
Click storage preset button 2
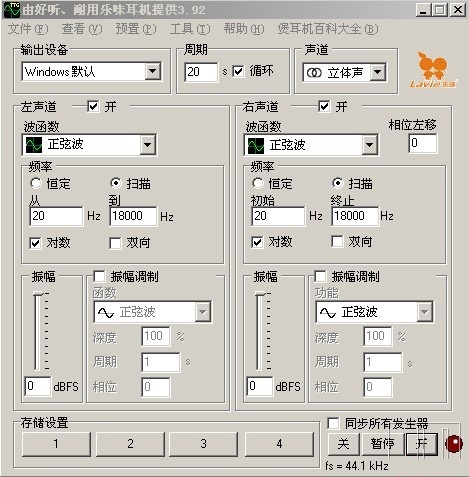coord(130,444)
